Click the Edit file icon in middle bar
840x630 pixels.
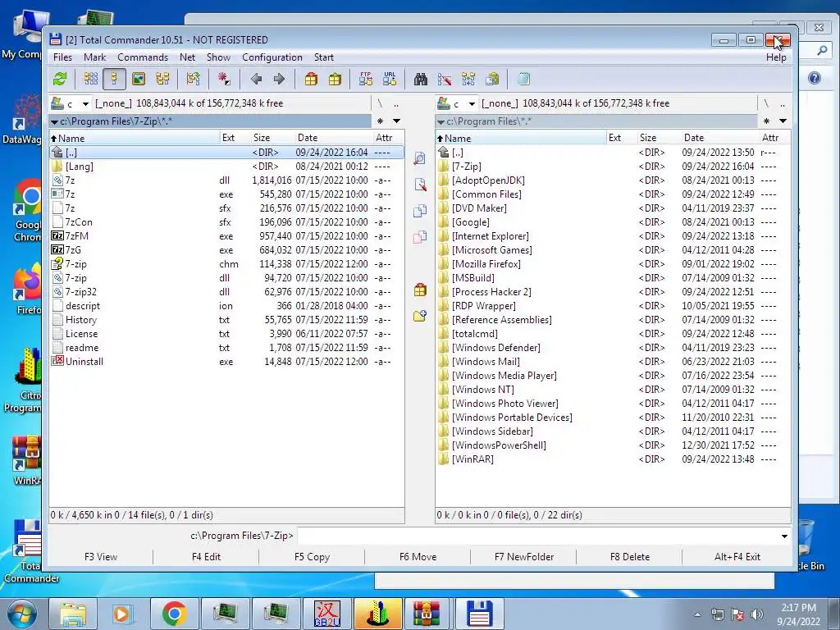420,185
